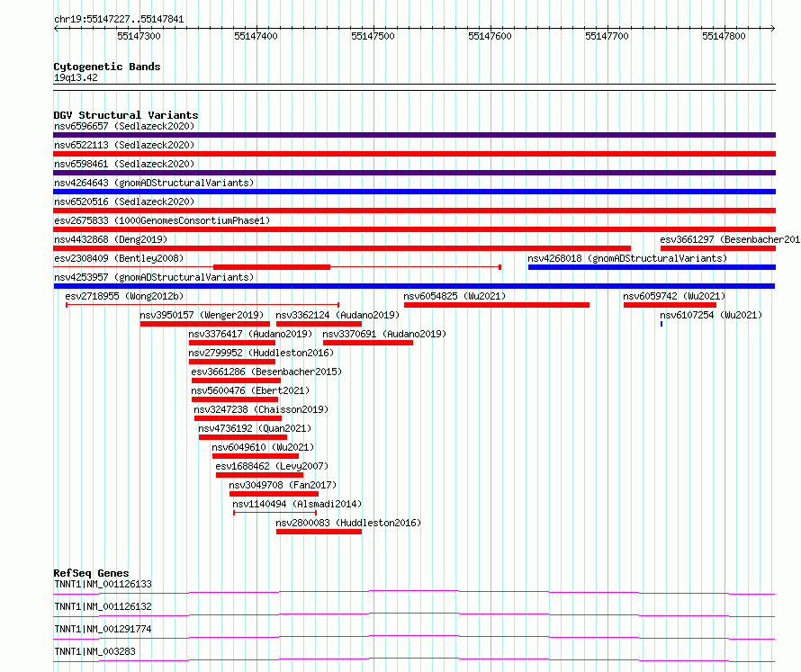
Task: Click the red bar under nsv3370691
Action: tap(368, 343)
